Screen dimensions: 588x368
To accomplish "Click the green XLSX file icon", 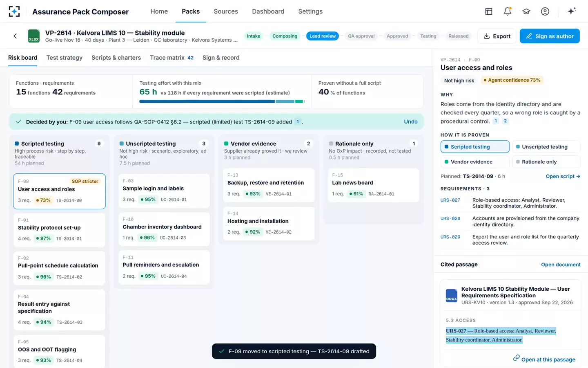I will 33,36.
